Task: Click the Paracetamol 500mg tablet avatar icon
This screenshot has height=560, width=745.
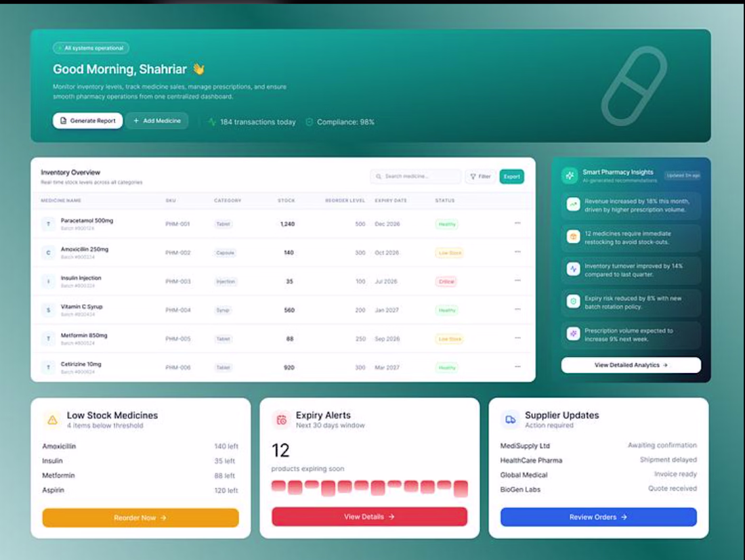Action: tap(48, 223)
